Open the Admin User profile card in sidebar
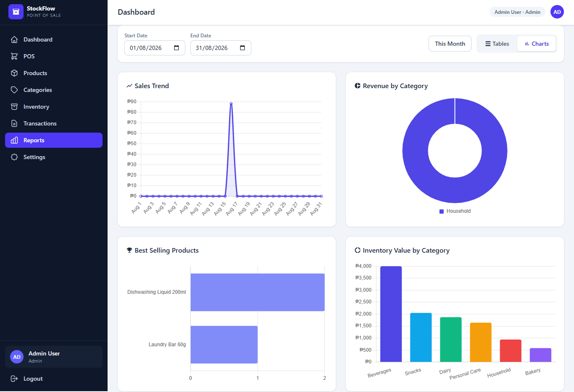574x392 pixels. click(54, 357)
